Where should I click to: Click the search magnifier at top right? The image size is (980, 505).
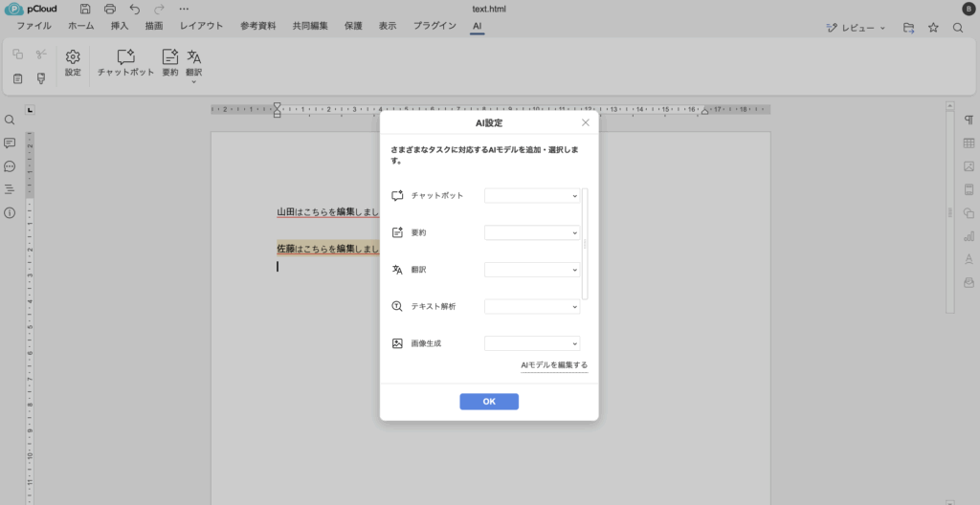[x=957, y=28]
